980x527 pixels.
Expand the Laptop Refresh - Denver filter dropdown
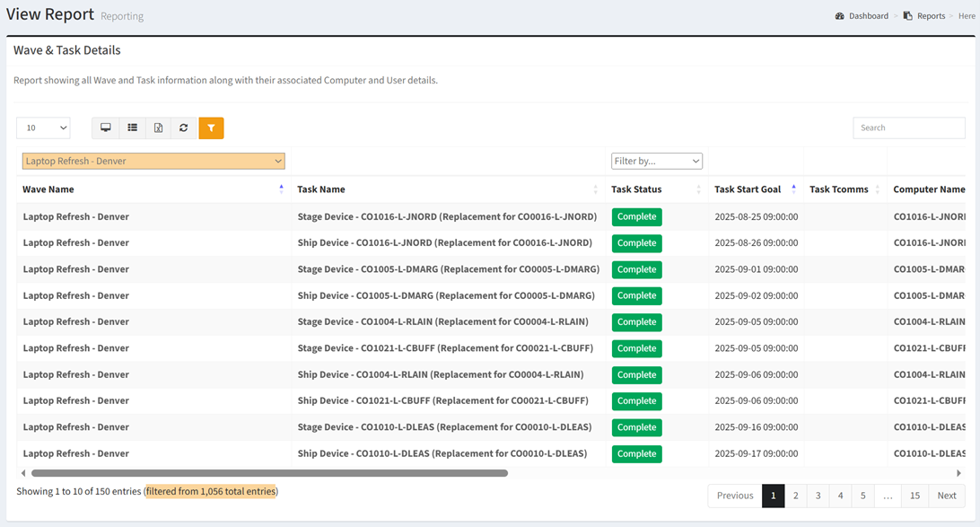153,161
